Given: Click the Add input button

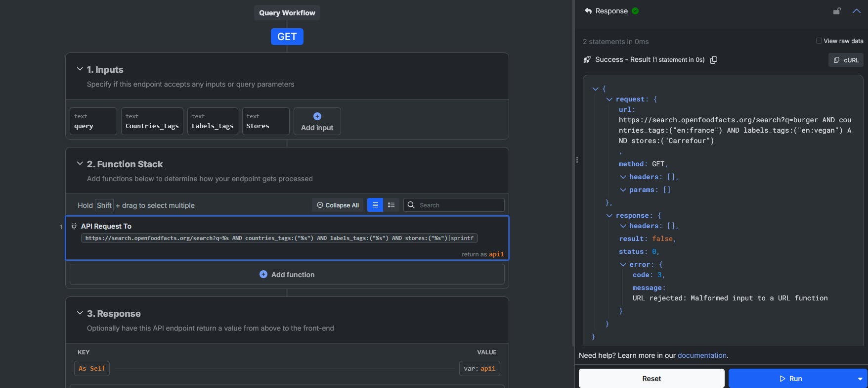Looking at the screenshot, I should pyautogui.click(x=317, y=121).
